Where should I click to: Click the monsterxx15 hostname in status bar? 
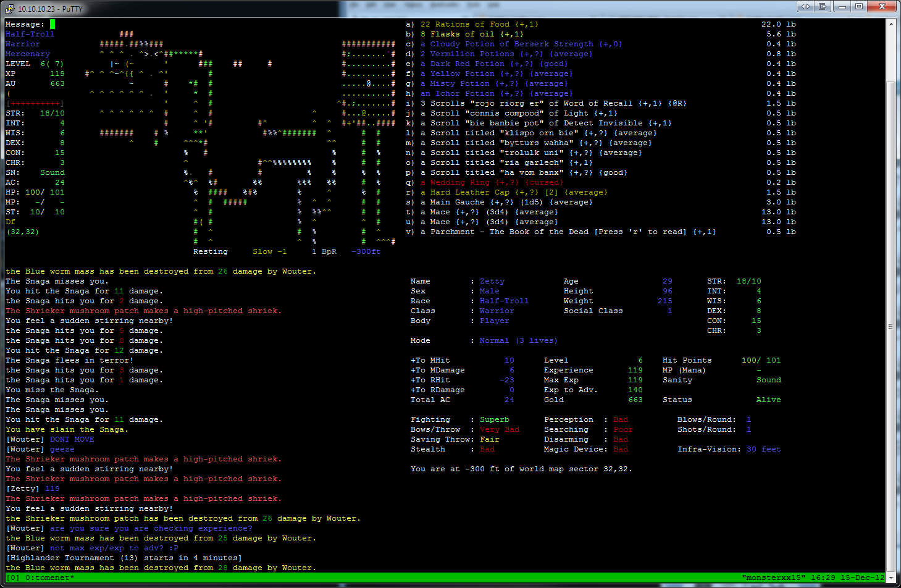point(773,577)
